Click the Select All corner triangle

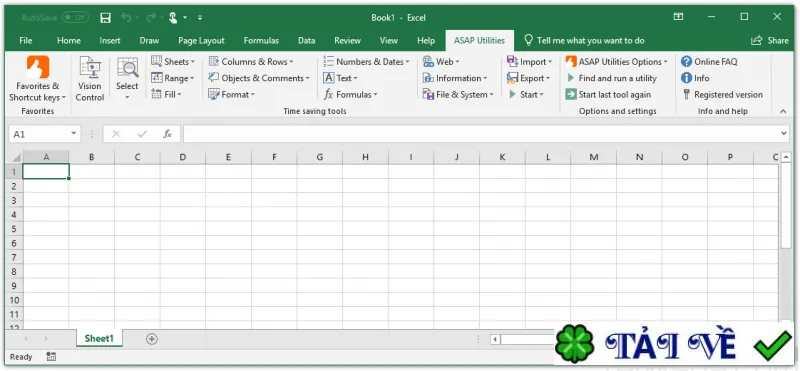coord(15,157)
